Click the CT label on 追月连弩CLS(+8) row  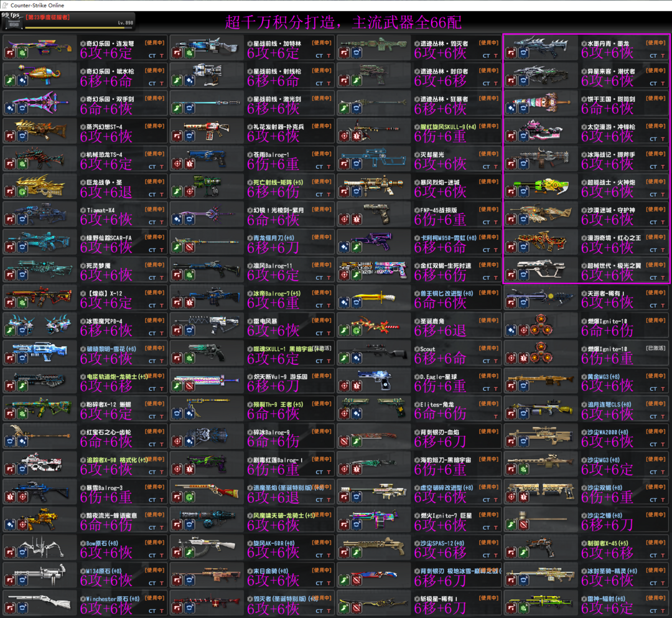(x=653, y=416)
